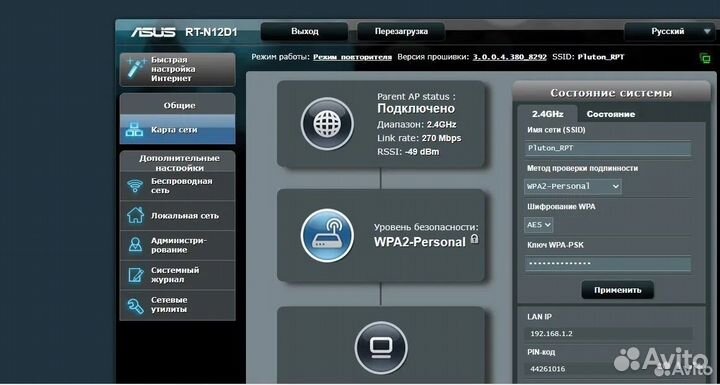Select Карта сети menu item
Screen dimensions: 720x385
177,130
